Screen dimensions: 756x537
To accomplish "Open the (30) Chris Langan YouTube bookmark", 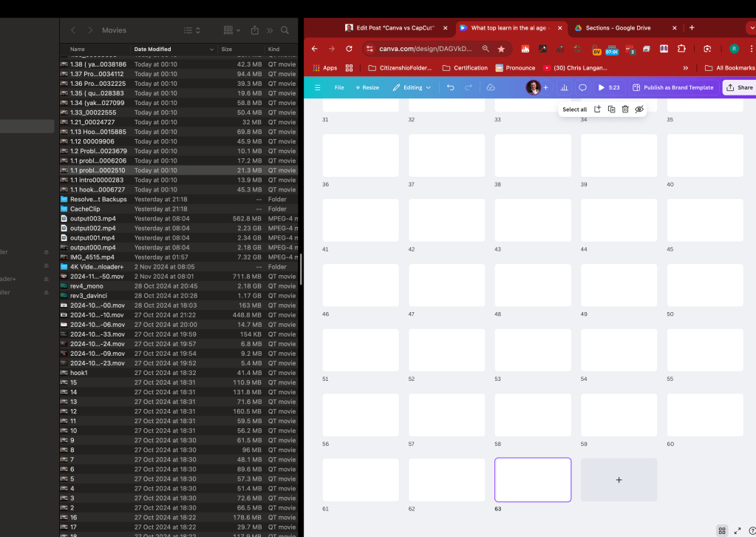I will (575, 68).
